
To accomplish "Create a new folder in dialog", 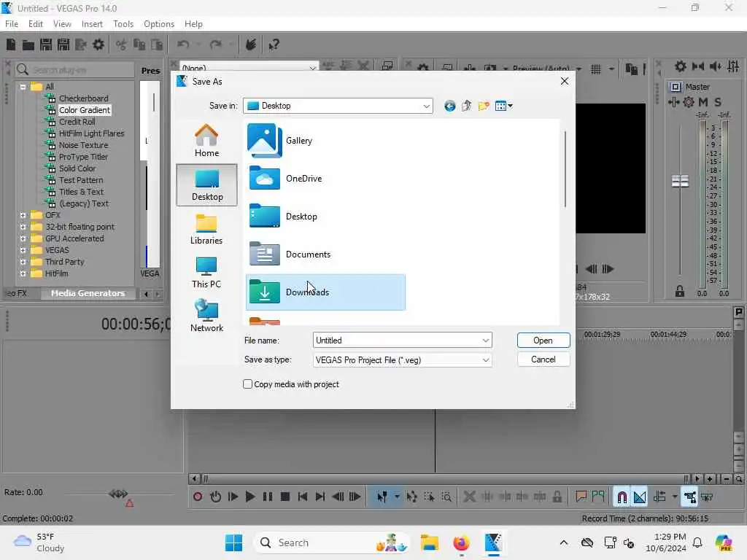I will click(484, 106).
